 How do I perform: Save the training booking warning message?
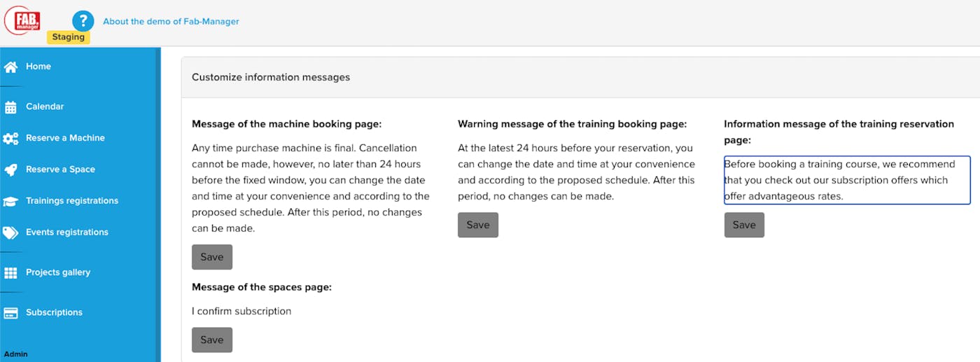tap(478, 225)
